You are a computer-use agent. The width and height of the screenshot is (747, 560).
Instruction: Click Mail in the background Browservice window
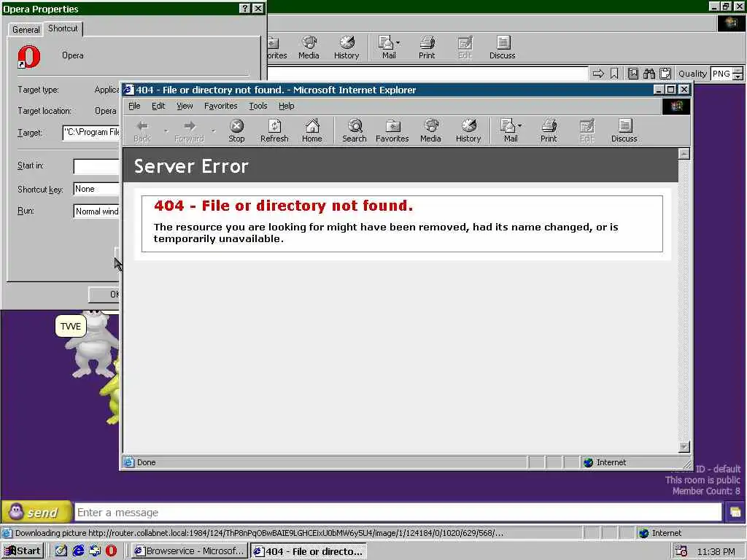(388, 47)
